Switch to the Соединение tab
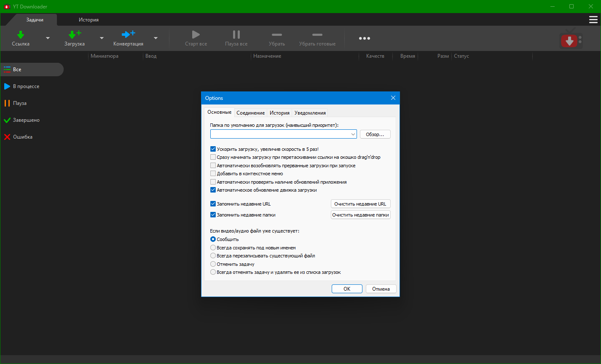 tap(250, 113)
